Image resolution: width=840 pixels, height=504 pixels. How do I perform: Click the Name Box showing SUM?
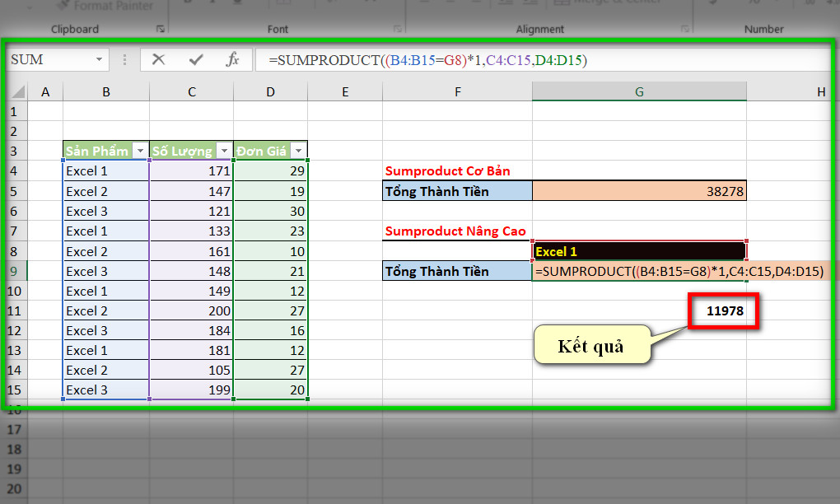pos(57,59)
